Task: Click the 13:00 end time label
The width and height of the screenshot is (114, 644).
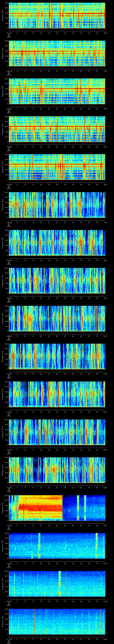Action: click(105, 450)
